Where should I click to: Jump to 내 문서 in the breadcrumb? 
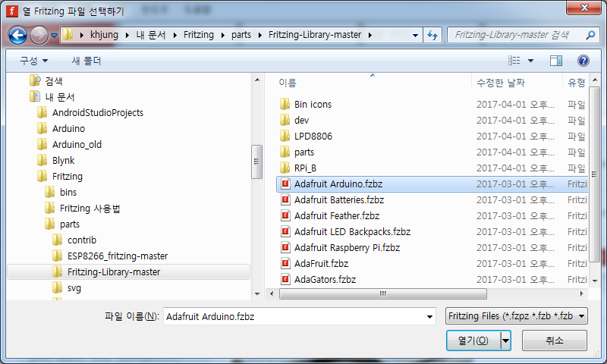point(151,35)
